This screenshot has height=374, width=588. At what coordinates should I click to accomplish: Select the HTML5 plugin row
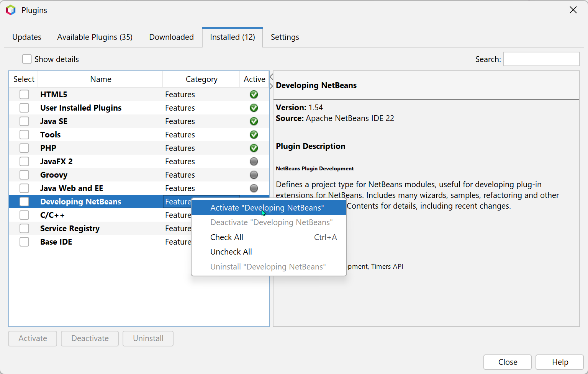[139, 95]
